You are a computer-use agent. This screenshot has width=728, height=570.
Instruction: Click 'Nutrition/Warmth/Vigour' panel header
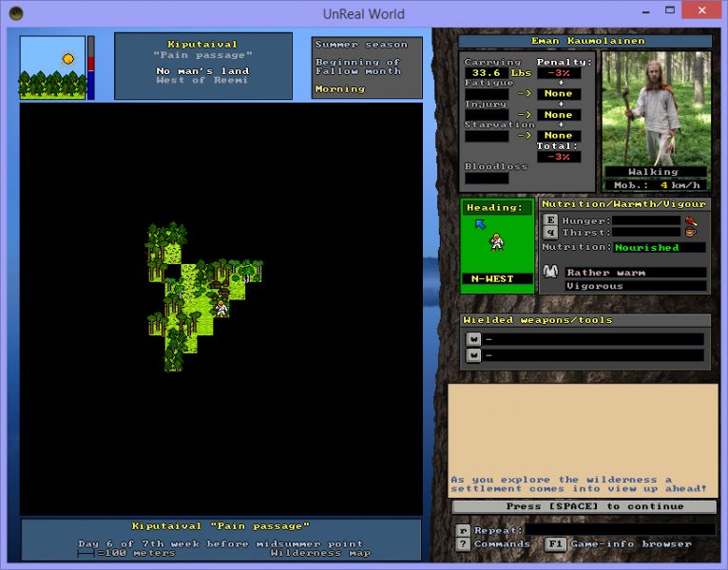[624, 203]
